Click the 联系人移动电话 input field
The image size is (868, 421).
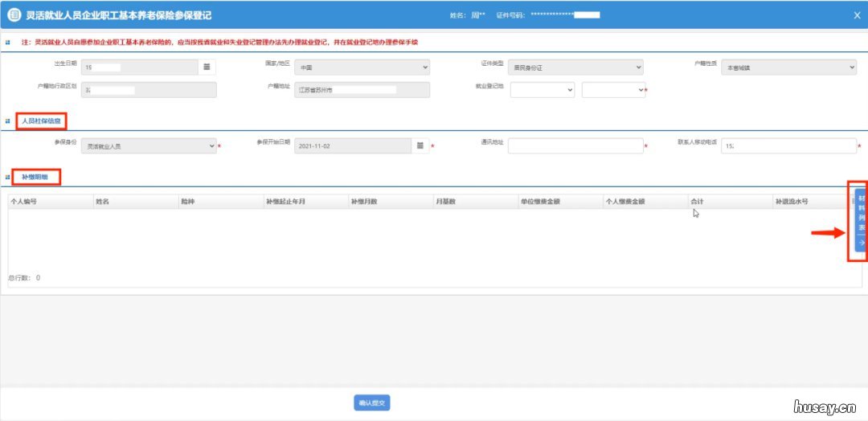point(789,145)
